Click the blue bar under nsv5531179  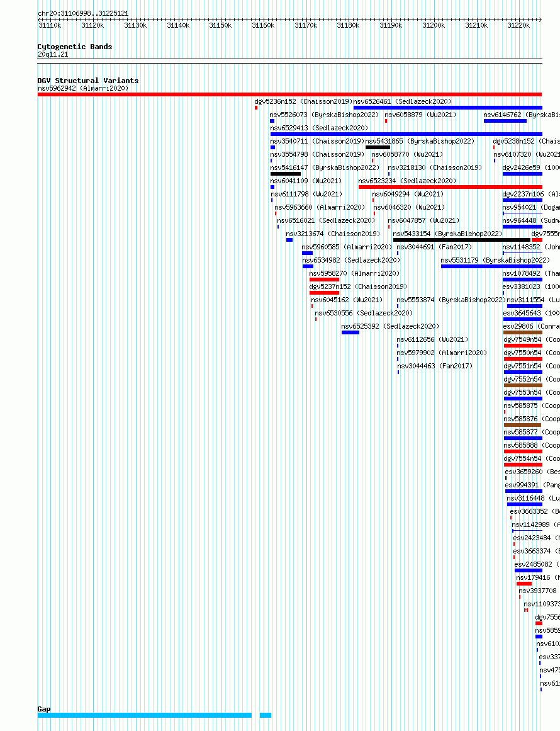(x=491, y=266)
